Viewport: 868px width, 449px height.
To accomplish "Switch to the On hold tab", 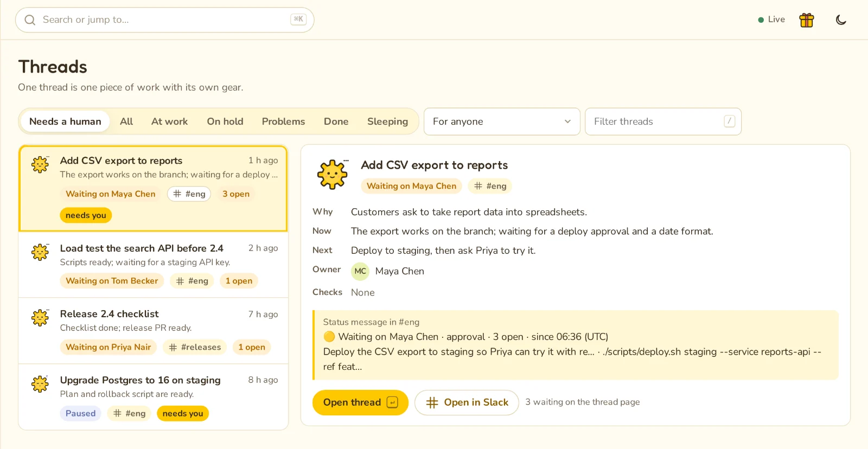I will point(225,121).
